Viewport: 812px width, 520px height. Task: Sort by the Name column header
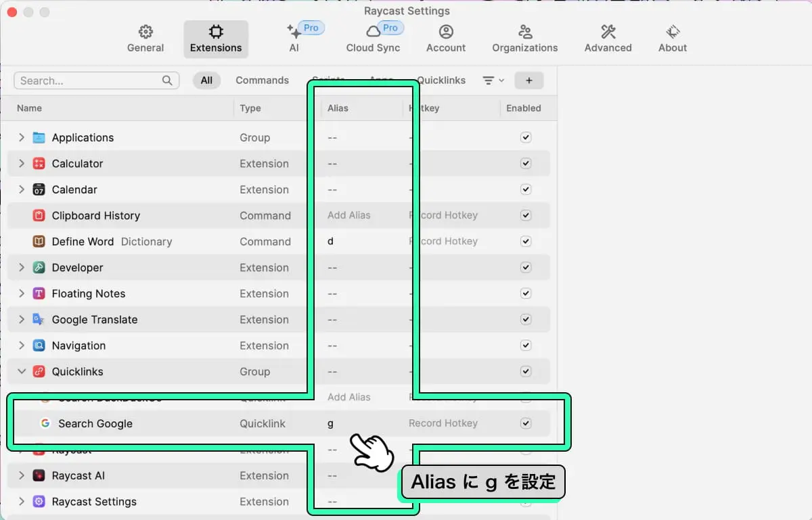[29, 108]
